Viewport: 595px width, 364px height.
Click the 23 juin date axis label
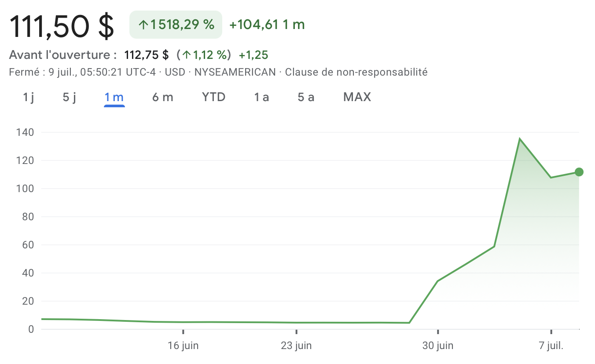(296, 346)
